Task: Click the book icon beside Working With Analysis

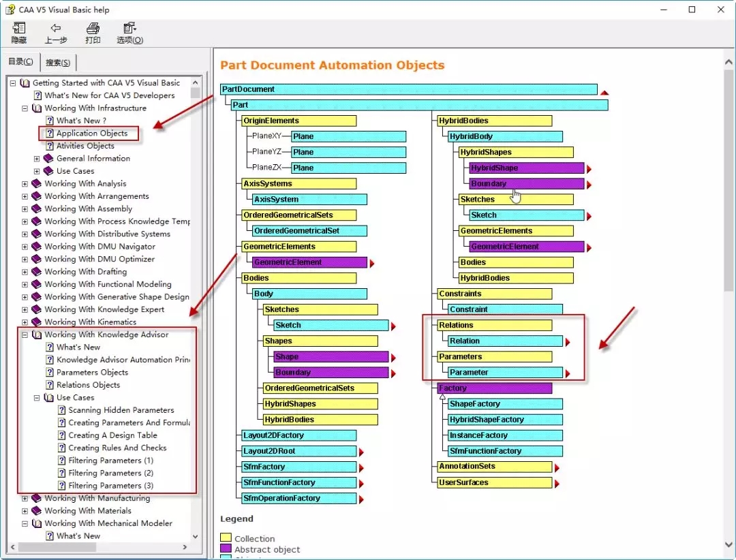Action: click(x=37, y=183)
